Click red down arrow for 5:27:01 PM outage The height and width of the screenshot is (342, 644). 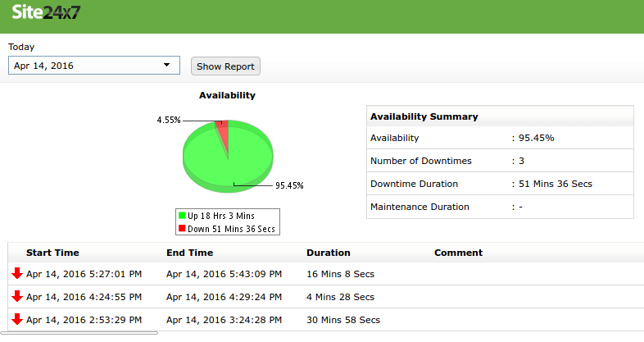coord(17,273)
